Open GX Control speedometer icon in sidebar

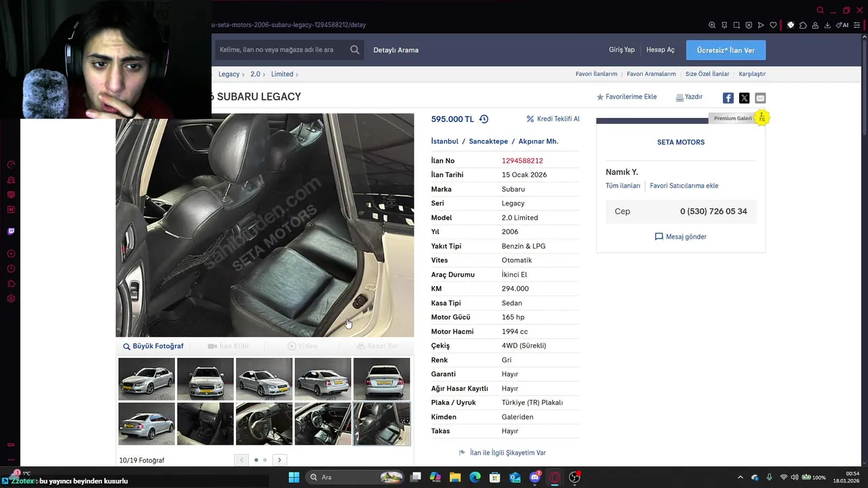(11, 165)
